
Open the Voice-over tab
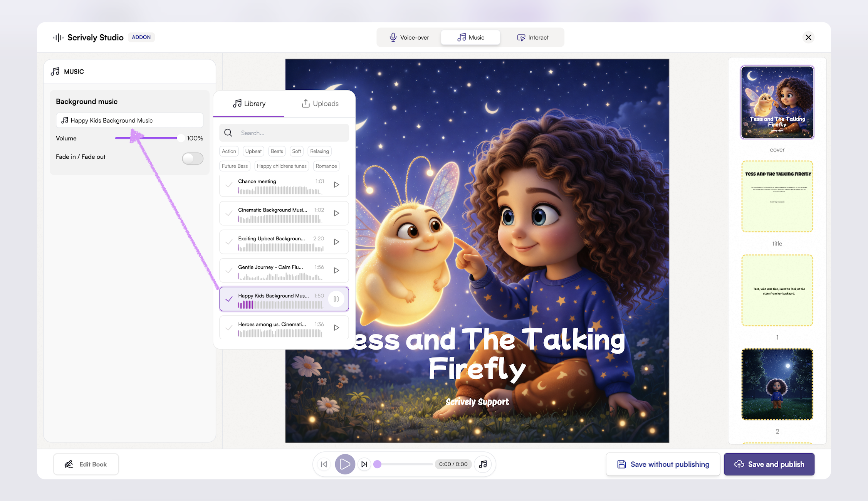[x=409, y=37]
